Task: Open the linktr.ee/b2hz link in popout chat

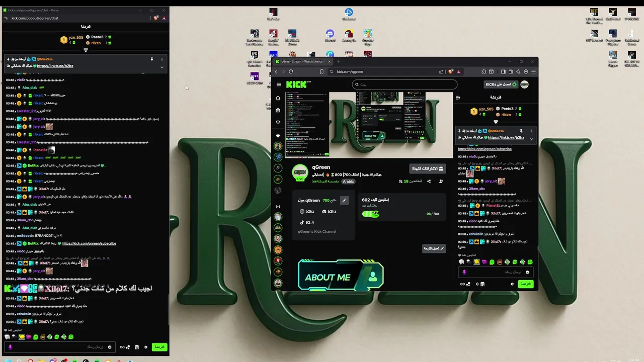Action: pyautogui.click(x=55, y=66)
